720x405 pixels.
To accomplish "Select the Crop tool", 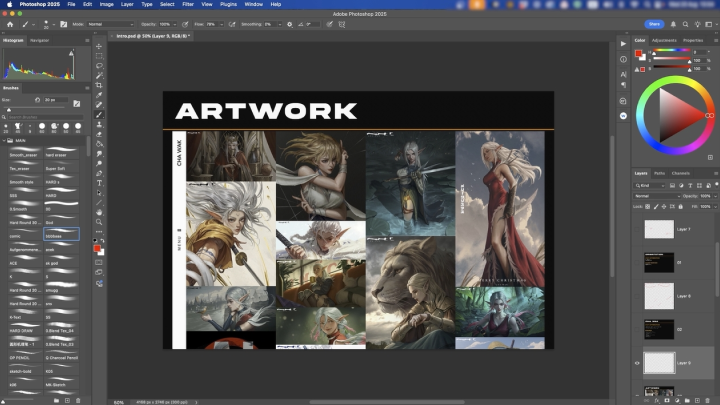I will coord(99,85).
